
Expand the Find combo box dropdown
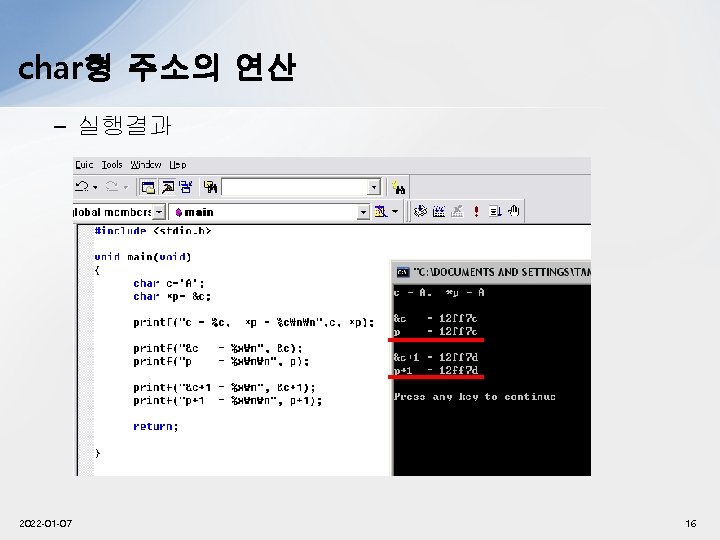point(374,187)
